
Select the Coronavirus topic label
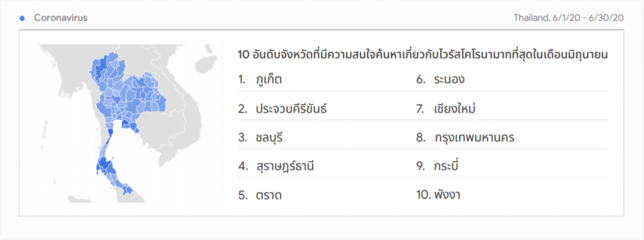point(60,18)
